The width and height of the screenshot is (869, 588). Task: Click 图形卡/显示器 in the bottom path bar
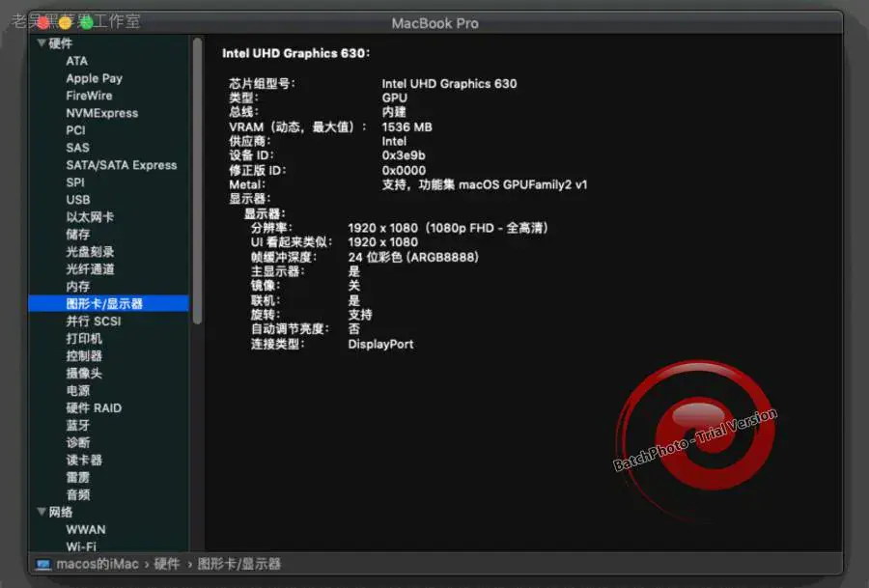[239, 564]
